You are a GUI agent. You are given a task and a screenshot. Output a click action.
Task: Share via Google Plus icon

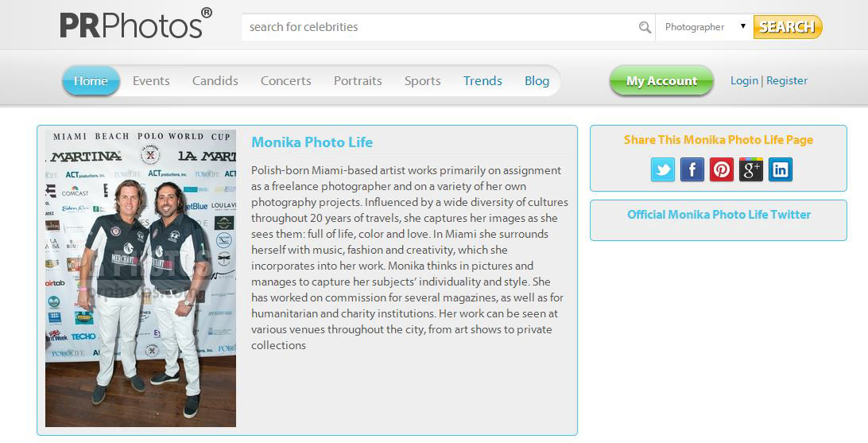pos(750,169)
